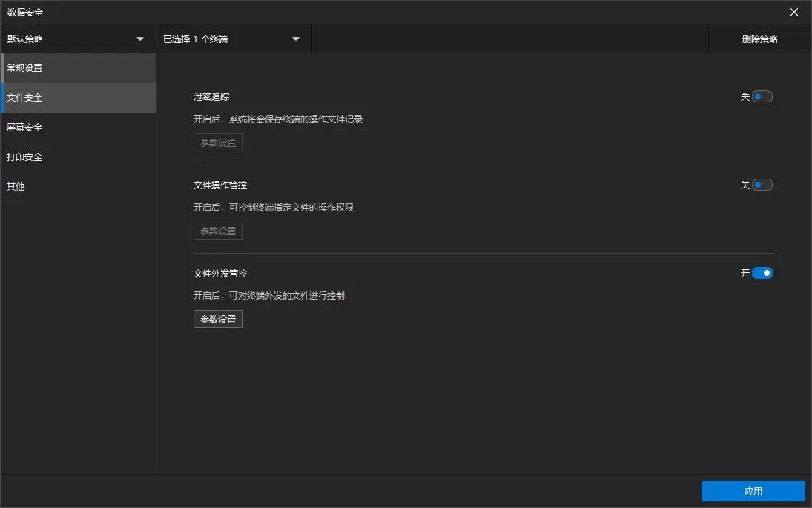Click 参数设置 under 文件操作管控
Image resolution: width=812 pixels, height=508 pixels.
pyautogui.click(x=218, y=231)
